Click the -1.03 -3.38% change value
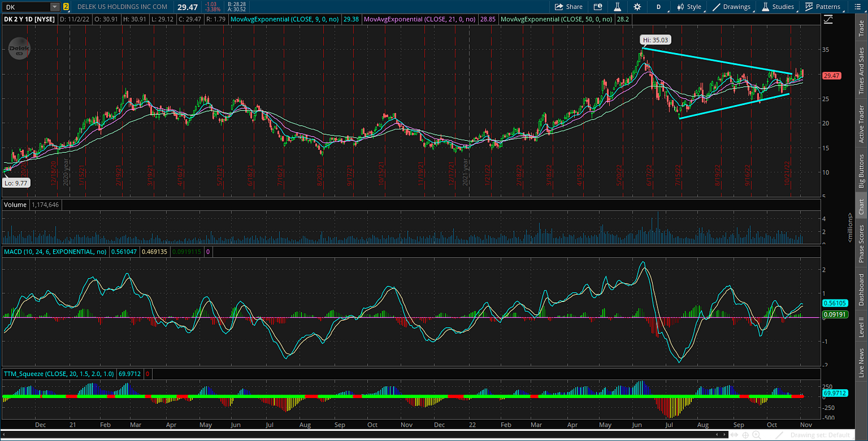Viewport: 868px width, 441px height. pyautogui.click(x=213, y=7)
